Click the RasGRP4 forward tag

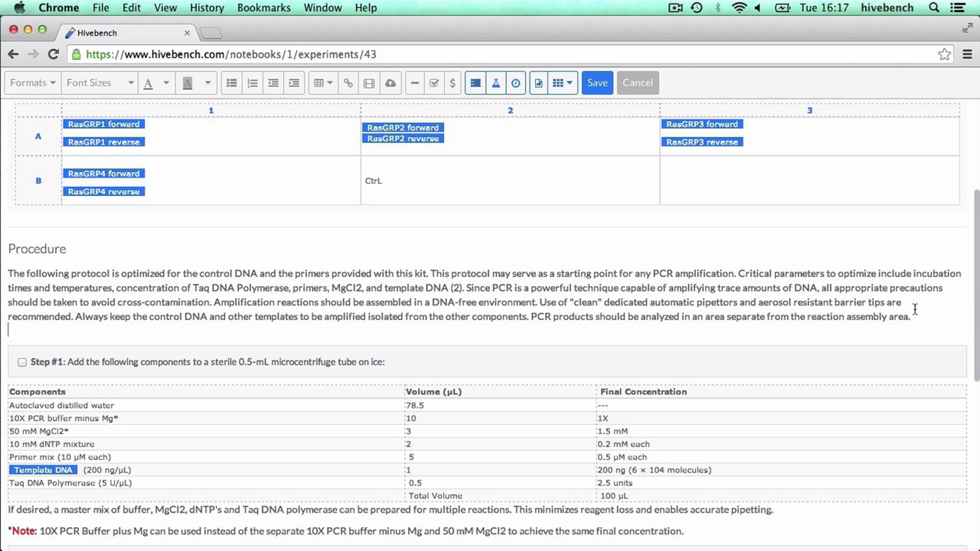(x=104, y=174)
